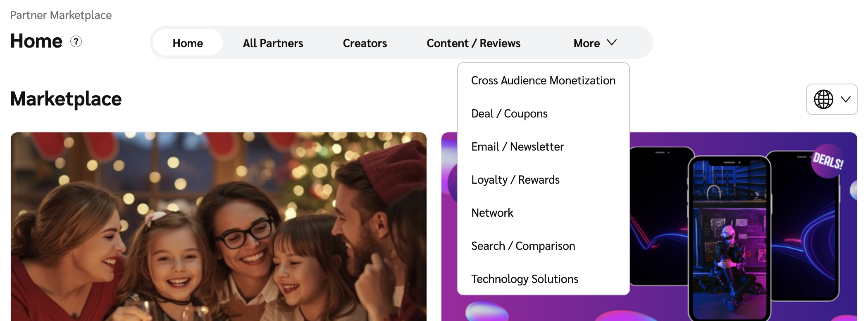Open the family holiday banner image
Viewport: 868px width, 321px height.
pyautogui.click(x=218, y=227)
